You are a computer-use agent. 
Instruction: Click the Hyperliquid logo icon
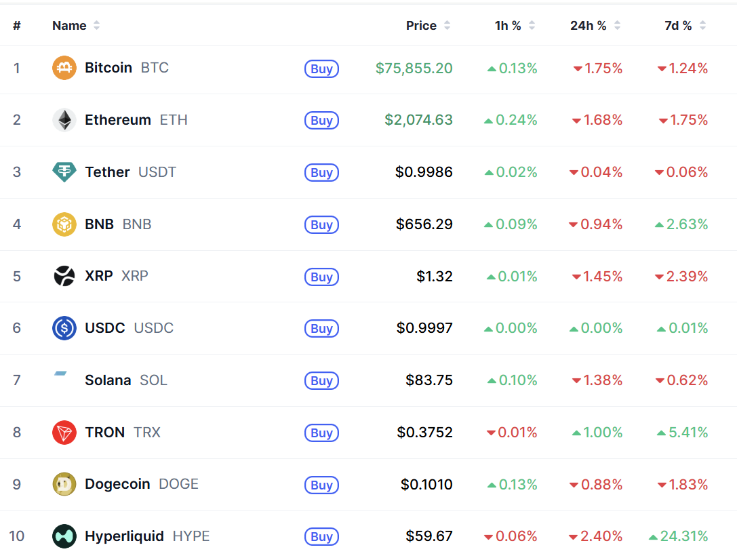(x=64, y=536)
